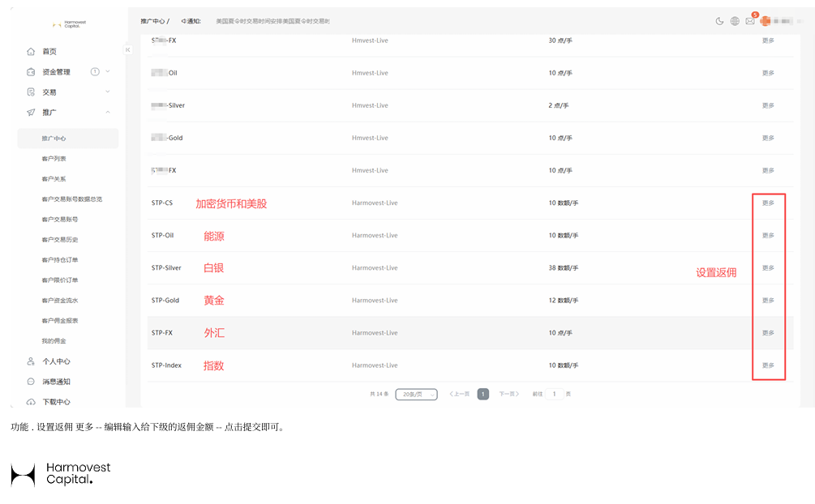Open 客户交易账号 submenu item

coord(60,220)
